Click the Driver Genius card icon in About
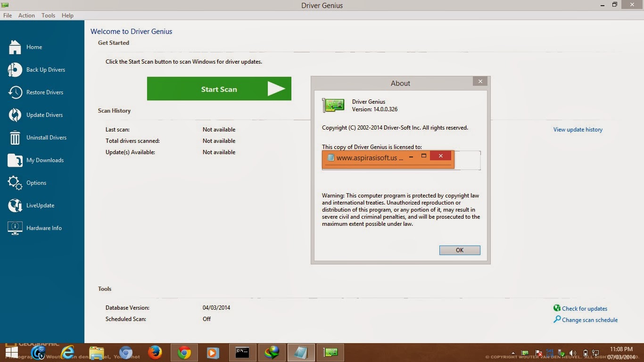644x362 pixels. point(333,105)
